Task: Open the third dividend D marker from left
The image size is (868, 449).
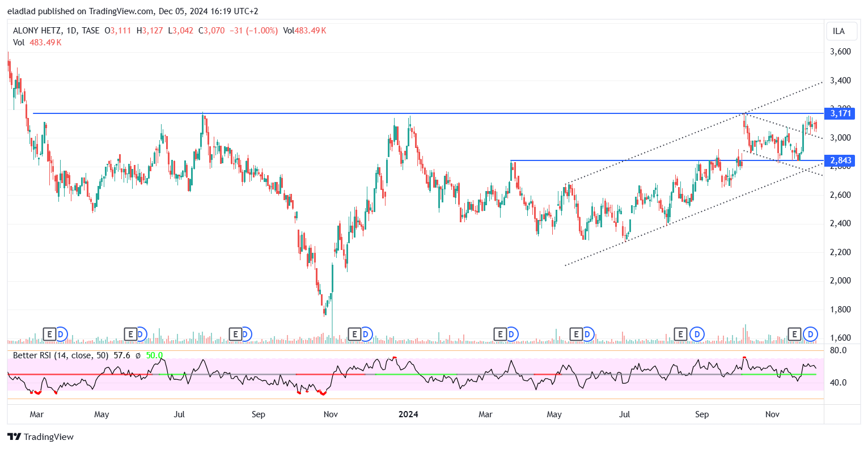Action: (246, 334)
